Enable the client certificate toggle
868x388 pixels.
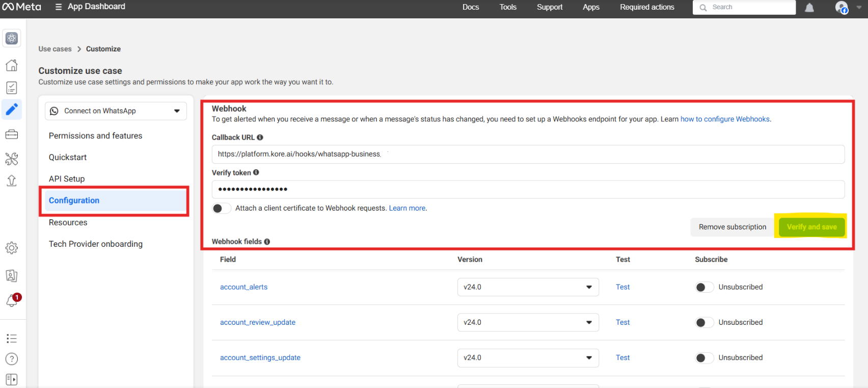click(x=222, y=209)
